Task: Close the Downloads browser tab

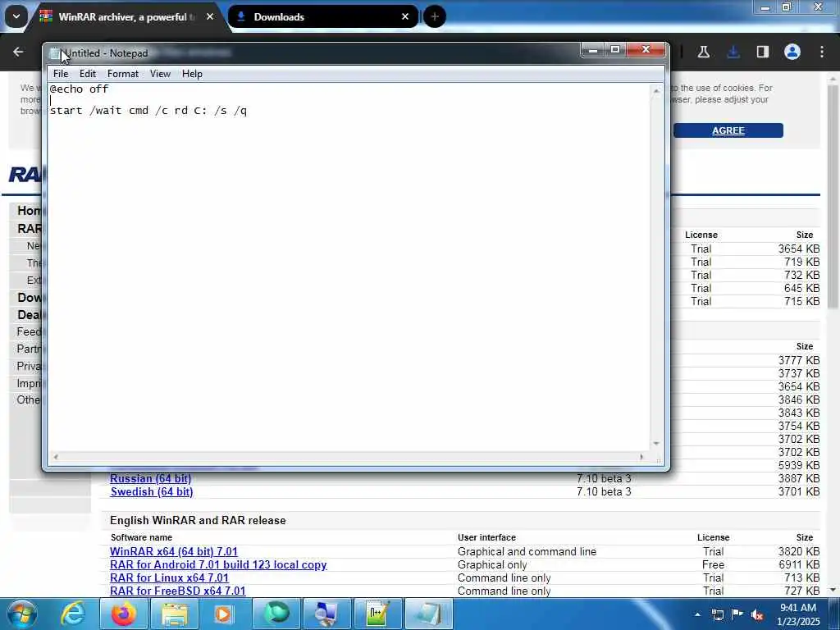Action: [x=405, y=17]
